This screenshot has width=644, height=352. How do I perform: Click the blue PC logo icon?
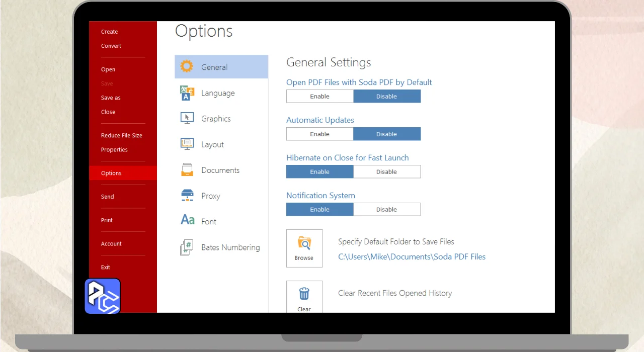click(x=103, y=296)
